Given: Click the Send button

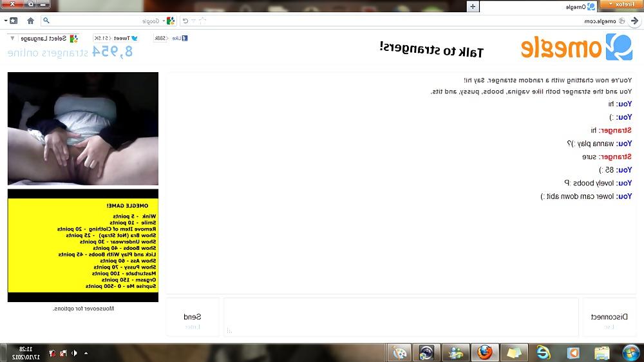Looking at the screenshot, I should [x=192, y=318].
